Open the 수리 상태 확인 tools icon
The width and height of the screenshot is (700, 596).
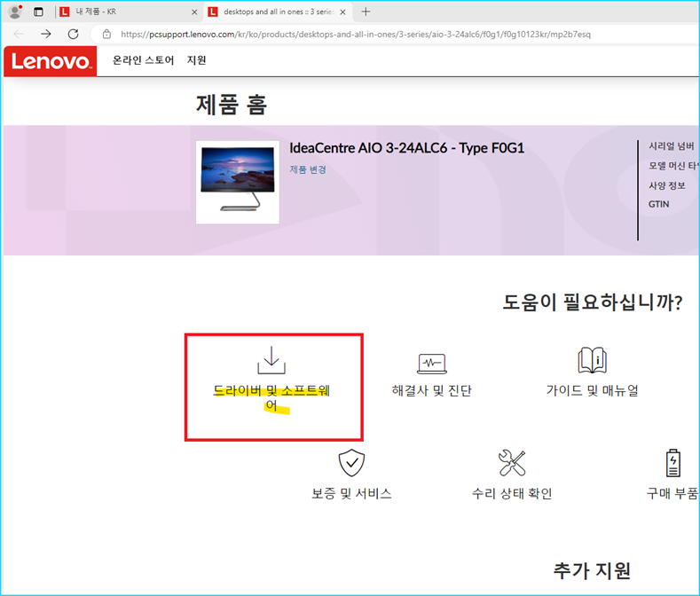(512, 462)
